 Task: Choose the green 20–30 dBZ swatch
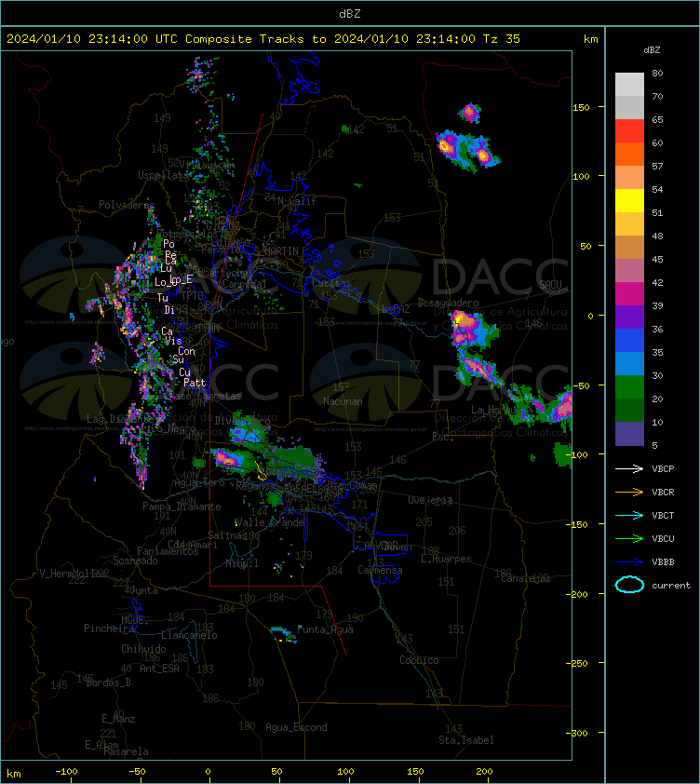(629, 387)
